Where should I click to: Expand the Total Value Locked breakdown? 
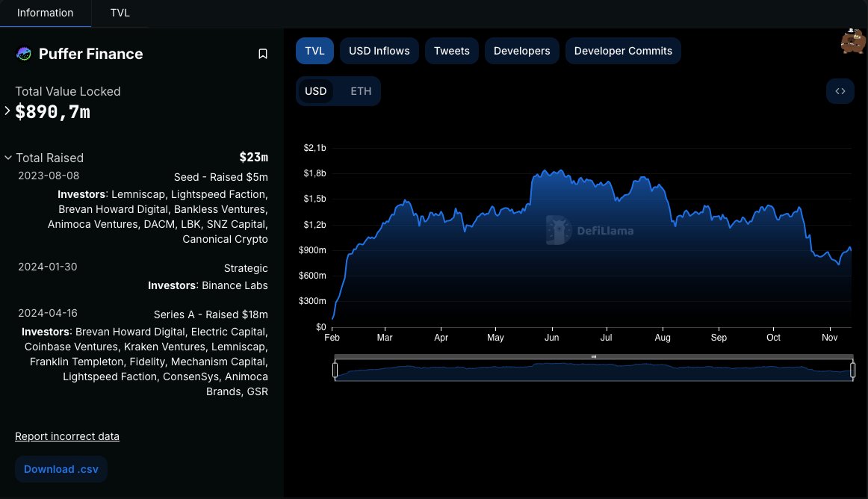[7, 111]
